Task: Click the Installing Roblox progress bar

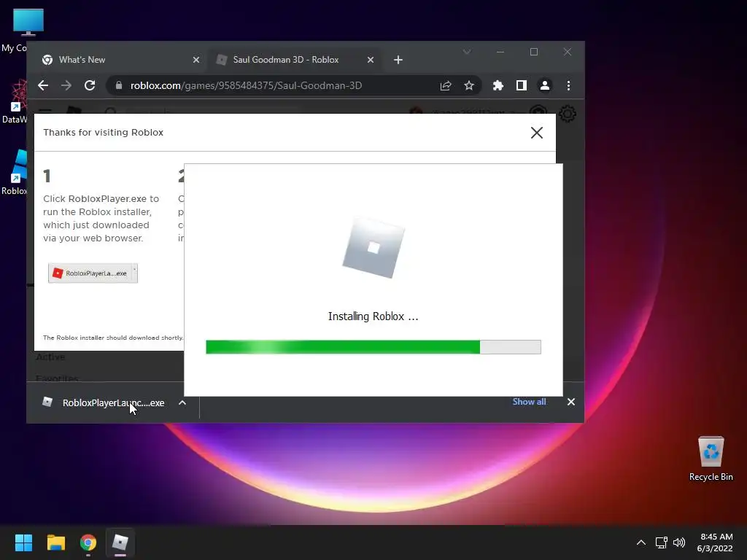Action: pyautogui.click(x=373, y=347)
